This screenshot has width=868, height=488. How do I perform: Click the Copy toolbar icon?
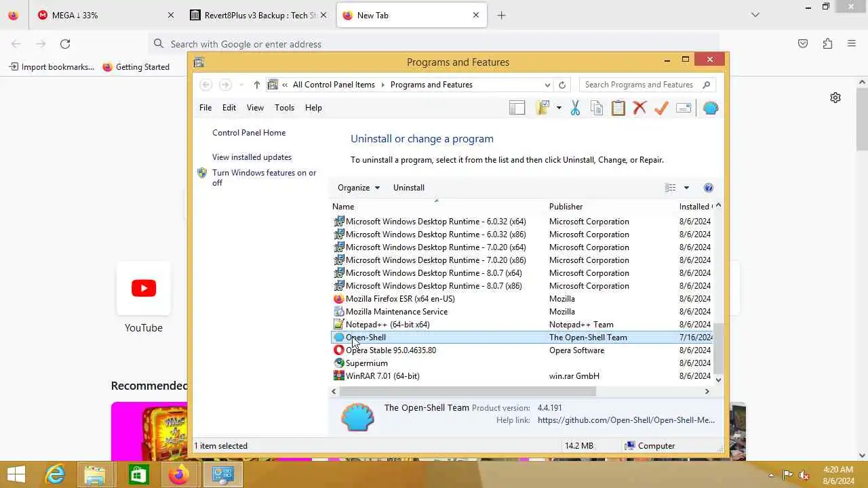[597, 108]
